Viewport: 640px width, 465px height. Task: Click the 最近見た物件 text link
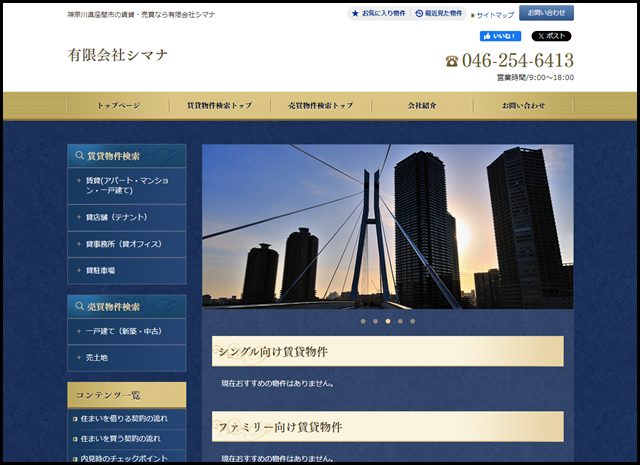point(444,13)
